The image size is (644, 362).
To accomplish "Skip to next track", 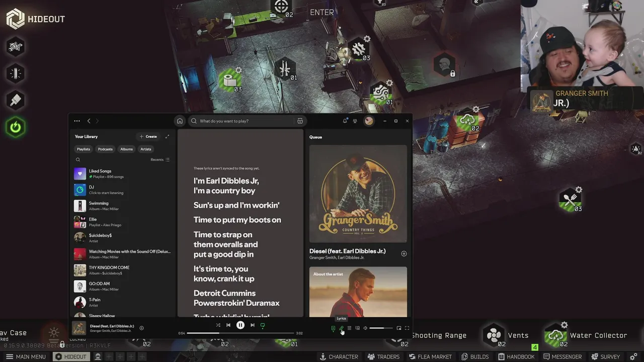I will [253, 325].
